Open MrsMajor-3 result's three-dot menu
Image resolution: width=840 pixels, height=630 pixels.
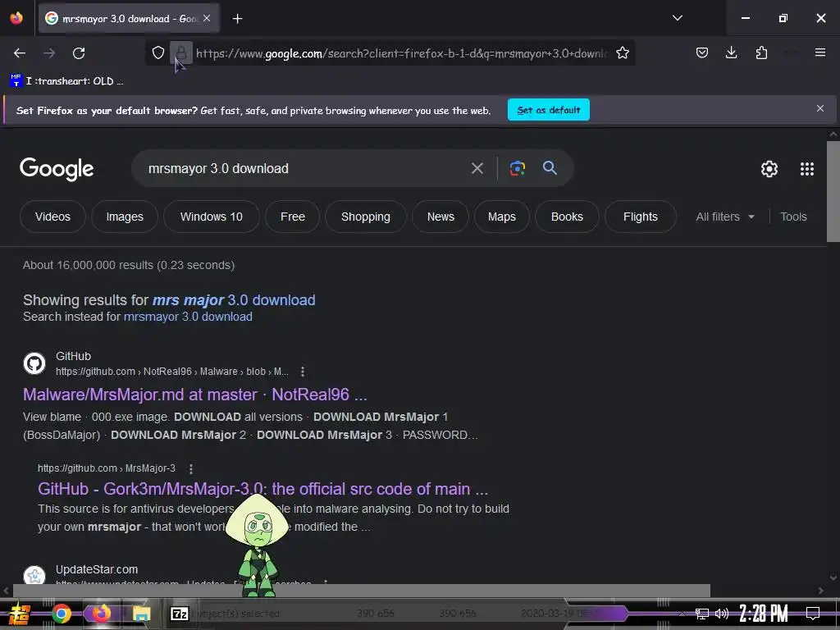pyautogui.click(x=190, y=468)
